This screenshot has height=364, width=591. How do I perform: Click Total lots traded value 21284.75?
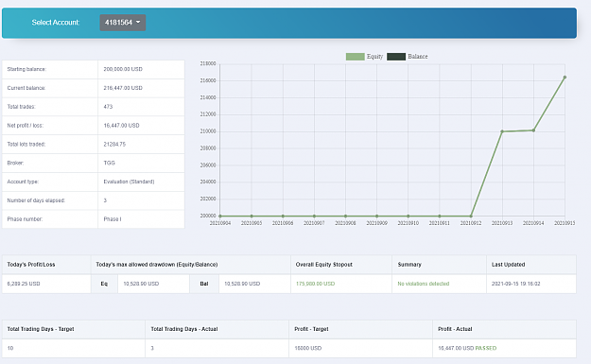tap(114, 145)
